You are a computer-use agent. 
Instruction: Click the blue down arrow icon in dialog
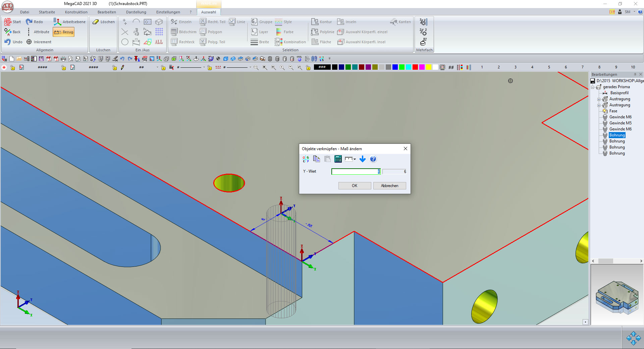point(362,159)
